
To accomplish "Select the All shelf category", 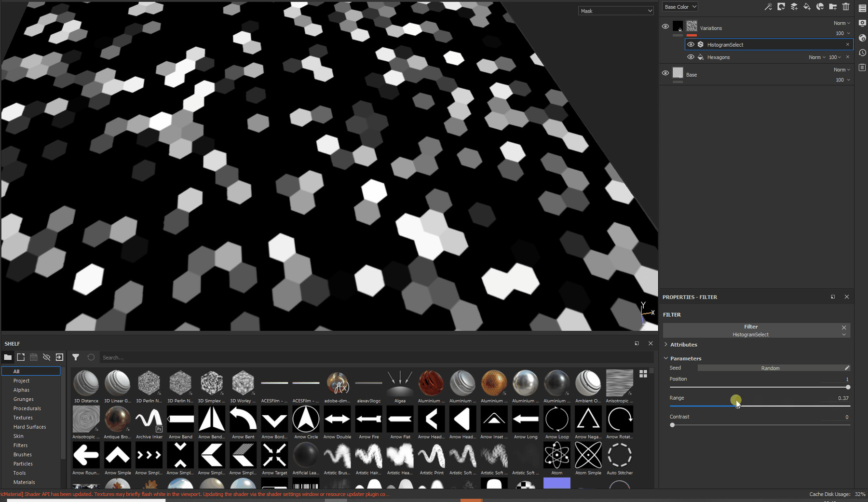I will 31,371.
